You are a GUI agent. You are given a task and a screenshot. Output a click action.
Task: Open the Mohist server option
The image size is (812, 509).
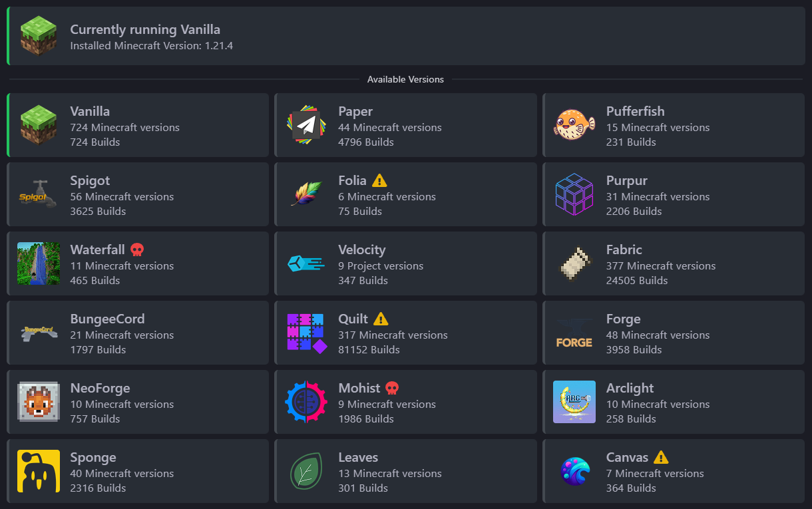405,401
